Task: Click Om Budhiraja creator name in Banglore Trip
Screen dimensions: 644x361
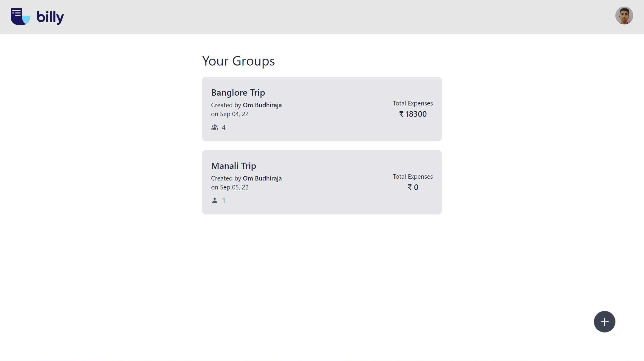Action: click(262, 105)
